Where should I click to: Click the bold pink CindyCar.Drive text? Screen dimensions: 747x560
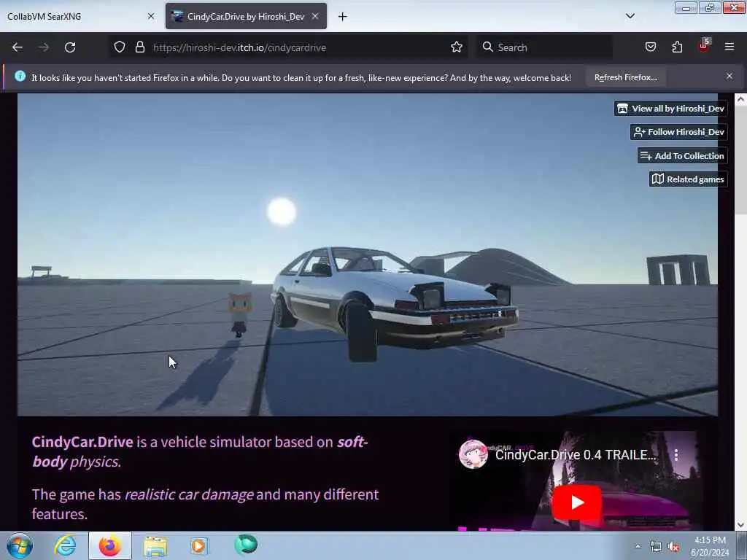point(82,442)
